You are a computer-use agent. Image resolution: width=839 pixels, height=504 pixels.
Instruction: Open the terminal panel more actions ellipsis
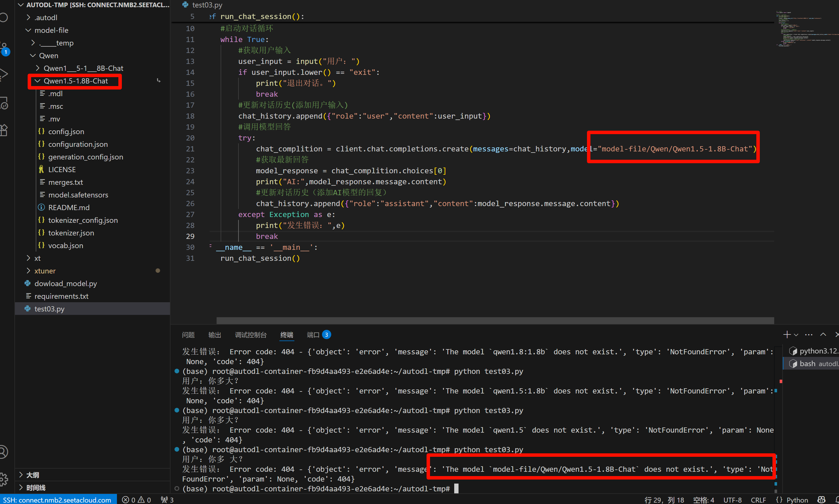click(809, 335)
